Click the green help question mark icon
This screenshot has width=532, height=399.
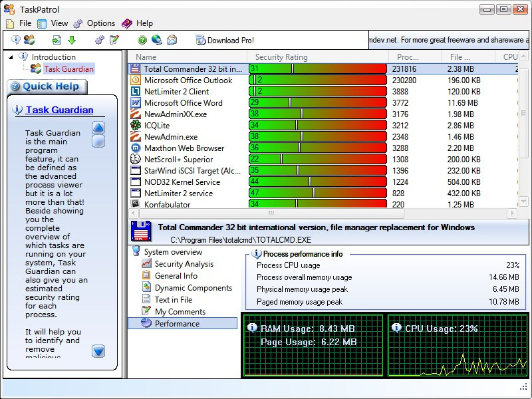[x=142, y=40]
